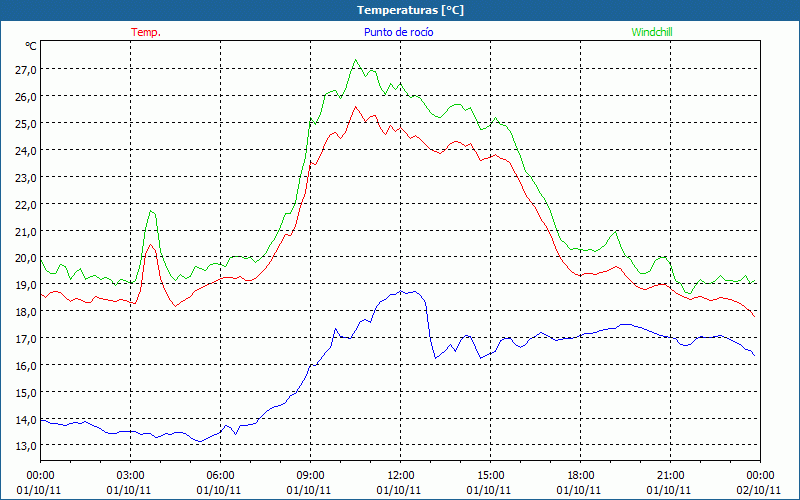Click the 23,0 y-axis value
The height and width of the screenshot is (500, 800).
tap(26, 178)
